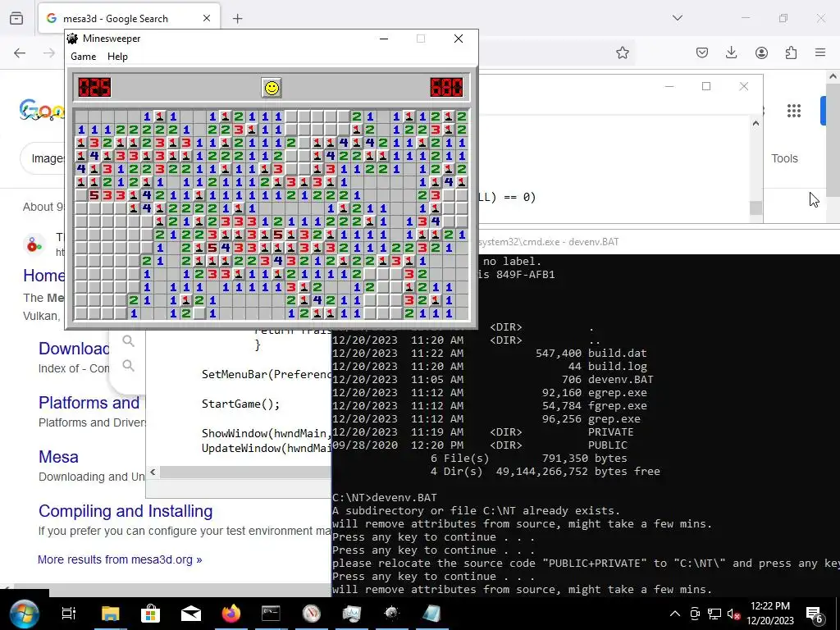Switch to Firefox via taskbar icon
Viewport: 840px width, 630px height.
click(x=231, y=614)
